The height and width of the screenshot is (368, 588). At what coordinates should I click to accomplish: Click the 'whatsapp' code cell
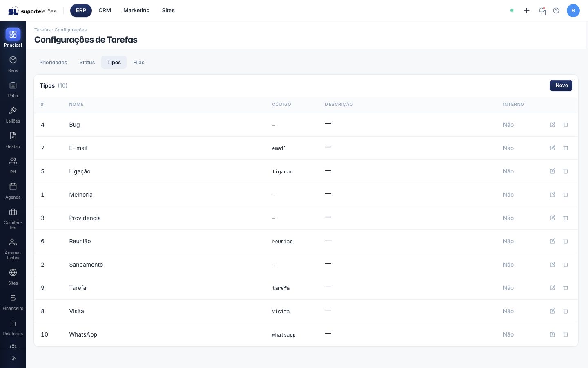284,335
